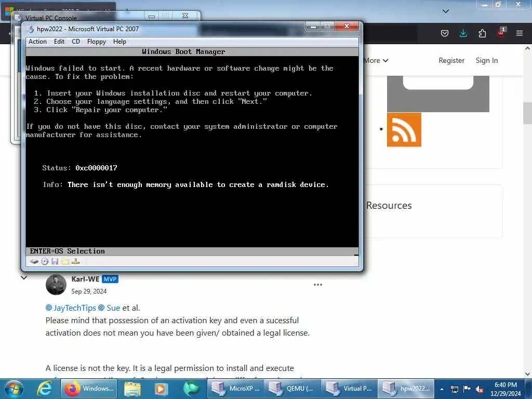The image size is (532, 399).
Task: Open the Floppy menu in Virtual PC
Action: point(97,42)
